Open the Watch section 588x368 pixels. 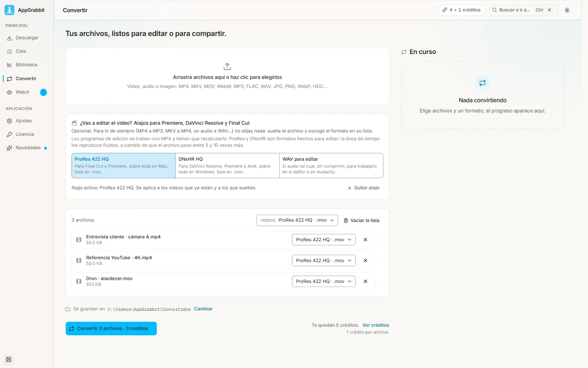[x=27, y=92]
